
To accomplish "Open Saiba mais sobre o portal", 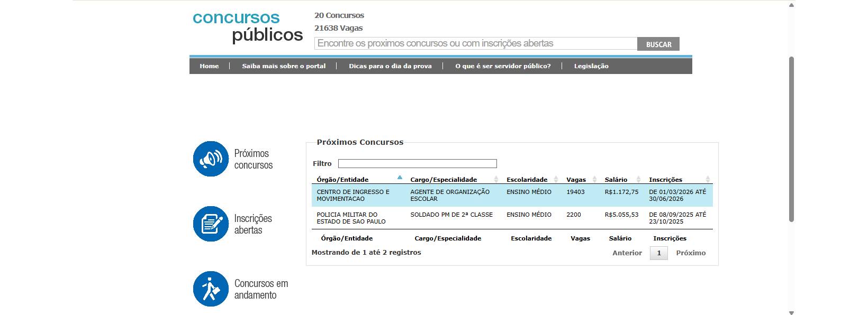I will (284, 66).
